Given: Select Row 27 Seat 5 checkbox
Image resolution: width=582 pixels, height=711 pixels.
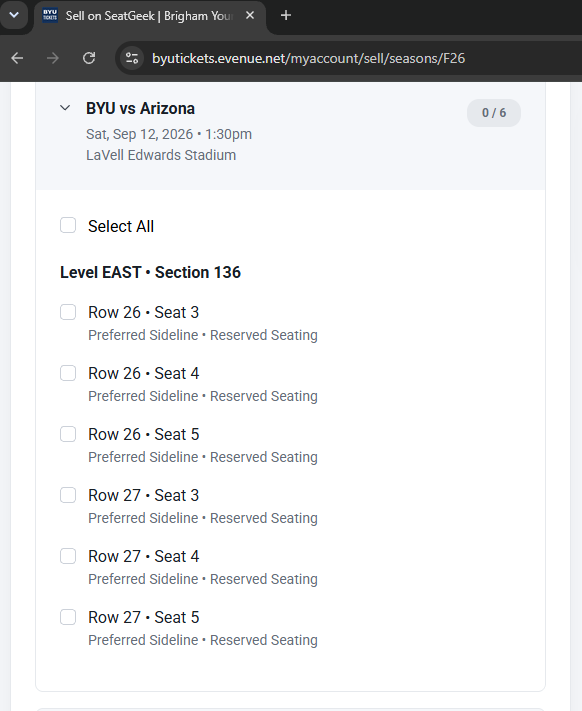Looking at the screenshot, I should [68, 617].
